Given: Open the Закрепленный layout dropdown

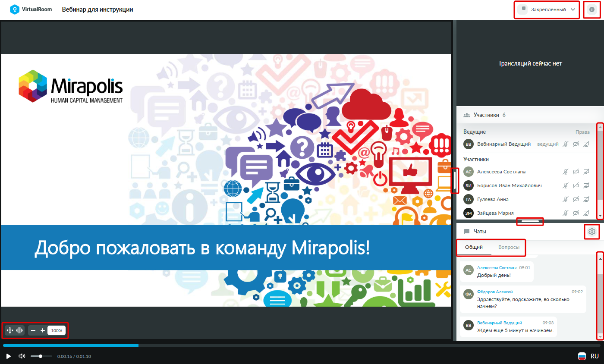Looking at the screenshot, I should pos(547,9).
